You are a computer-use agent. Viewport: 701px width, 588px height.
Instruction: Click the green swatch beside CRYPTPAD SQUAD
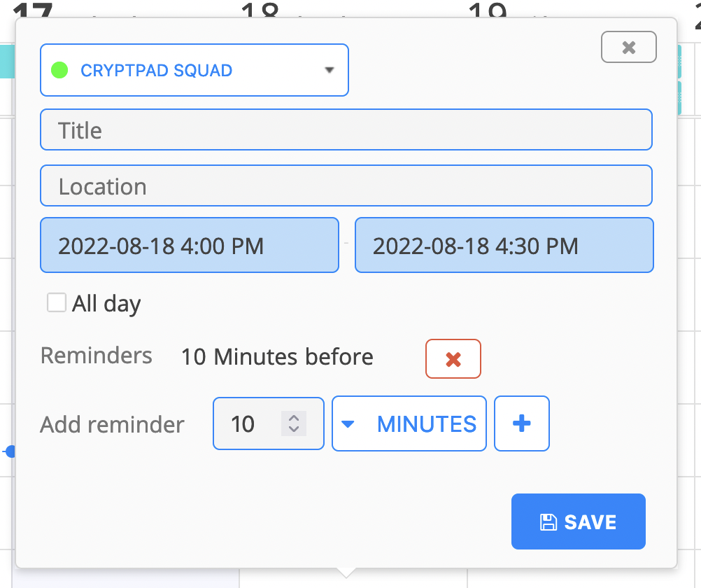click(x=60, y=70)
